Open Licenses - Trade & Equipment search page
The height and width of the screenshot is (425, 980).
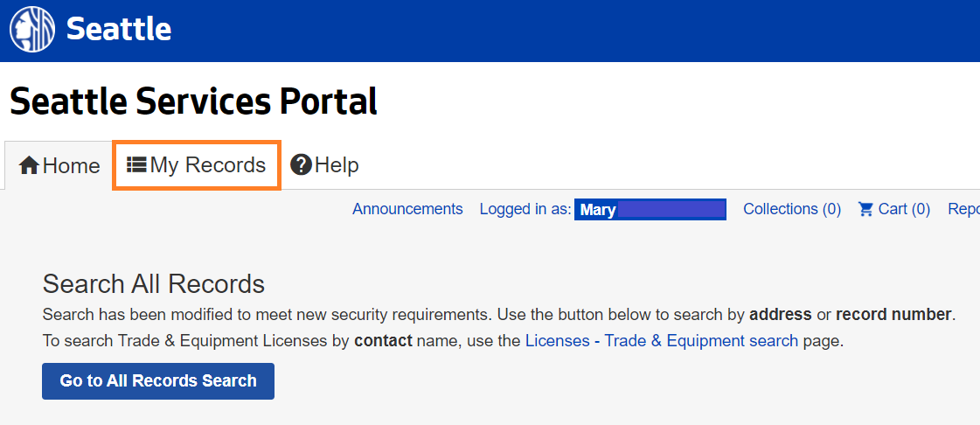pos(661,341)
